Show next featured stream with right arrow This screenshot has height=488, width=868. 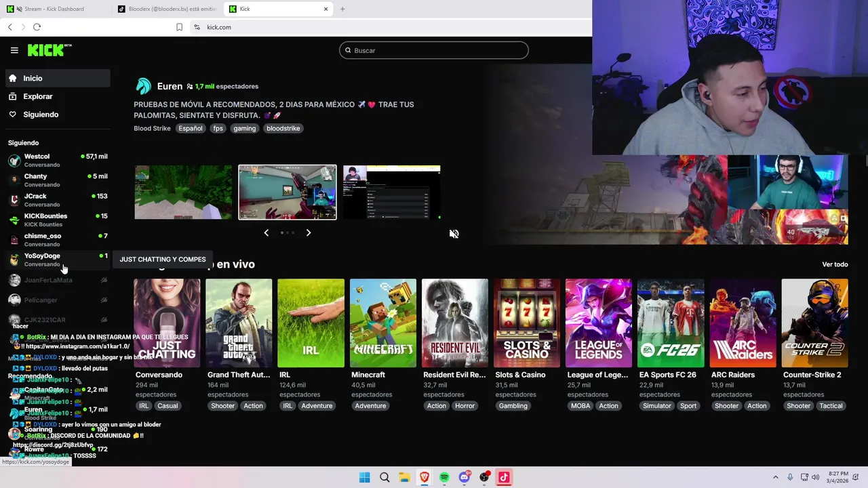(309, 232)
